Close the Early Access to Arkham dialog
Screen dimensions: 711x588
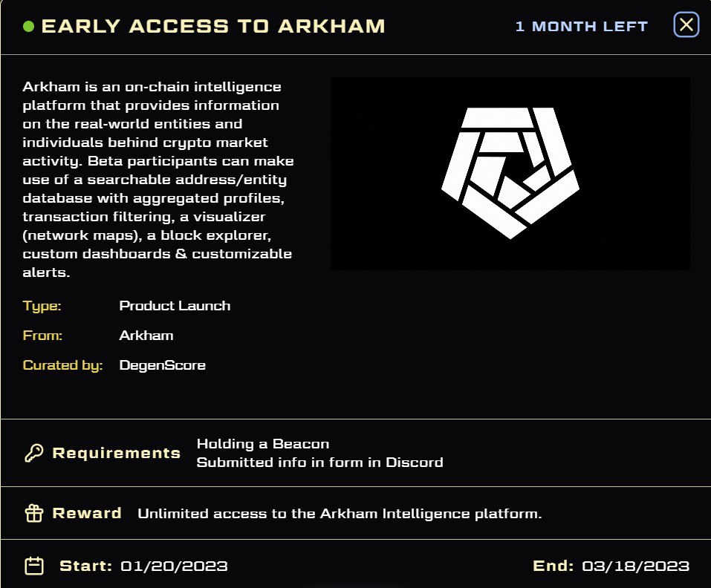686,26
